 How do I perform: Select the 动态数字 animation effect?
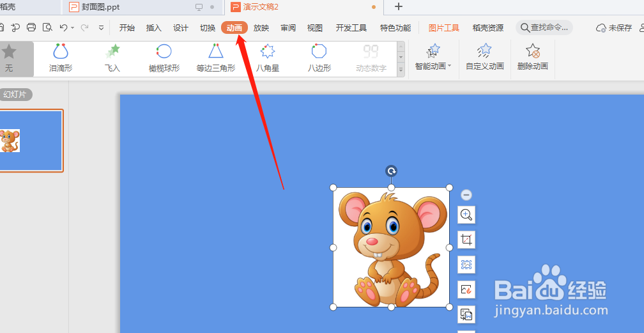click(x=371, y=59)
